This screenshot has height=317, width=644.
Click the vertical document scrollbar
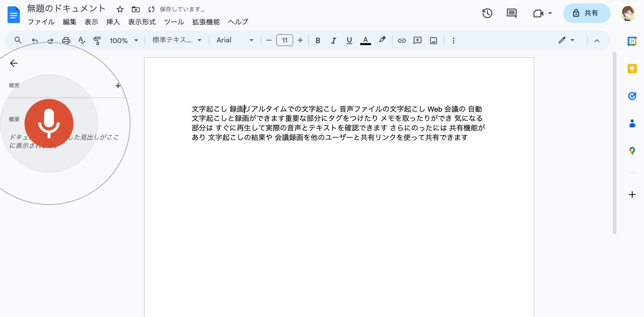point(614,143)
